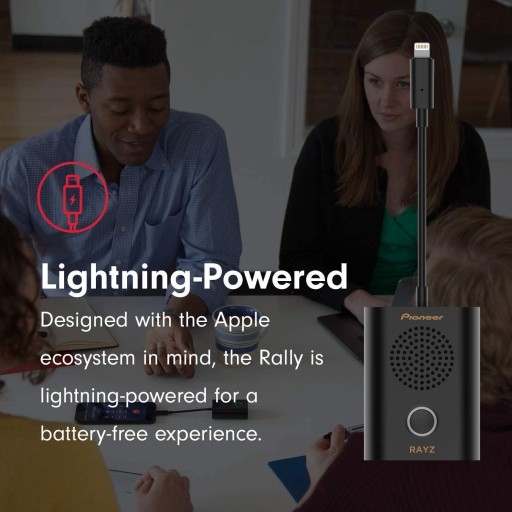
Task: Tap the round button on the Rayz speaker
Action: pos(422,421)
